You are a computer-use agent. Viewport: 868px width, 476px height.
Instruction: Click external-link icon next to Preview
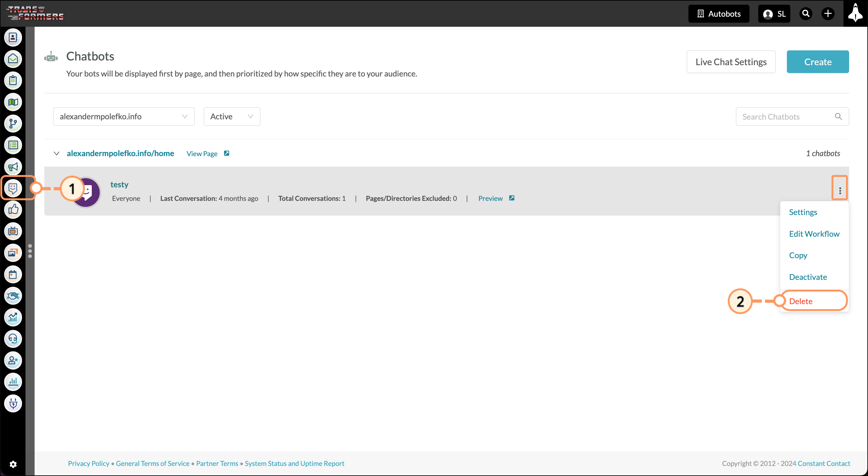click(x=511, y=198)
